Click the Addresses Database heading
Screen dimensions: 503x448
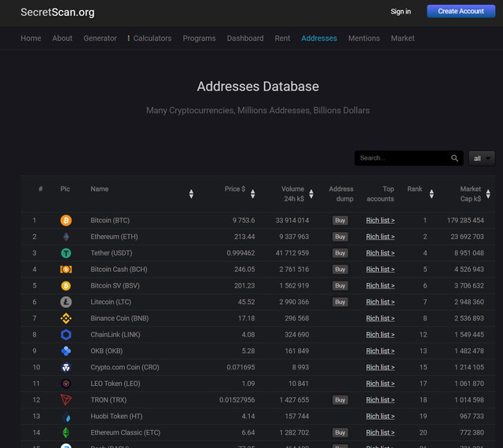258,86
